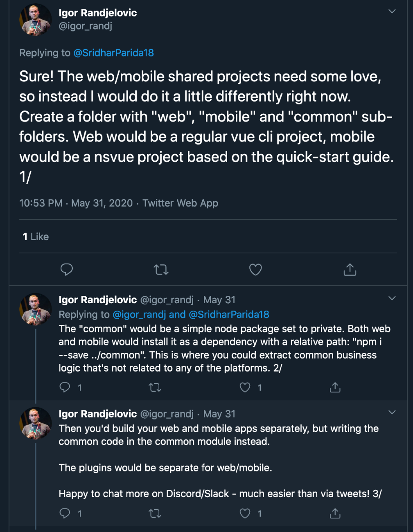This screenshot has height=532, width=413.
Task: Like the main tweet with heart icon
Action: pyautogui.click(x=255, y=269)
